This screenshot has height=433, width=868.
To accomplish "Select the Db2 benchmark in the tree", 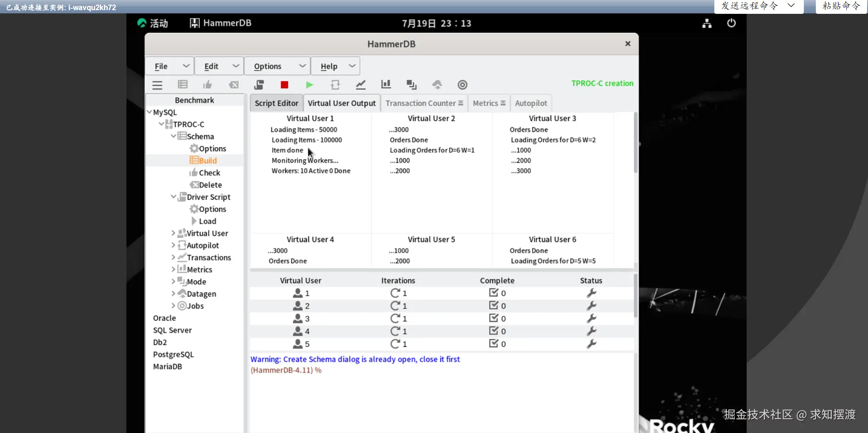I will tap(160, 342).
